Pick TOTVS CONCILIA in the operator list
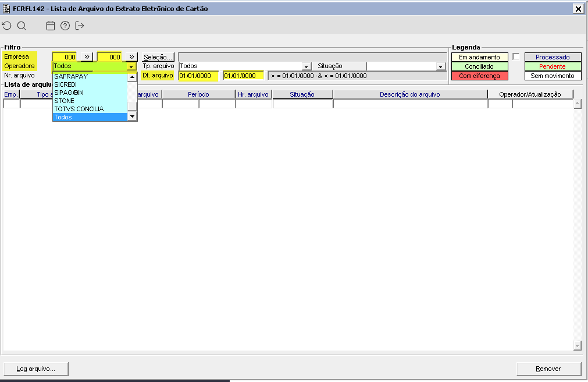This screenshot has height=382, width=588. [90, 109]
